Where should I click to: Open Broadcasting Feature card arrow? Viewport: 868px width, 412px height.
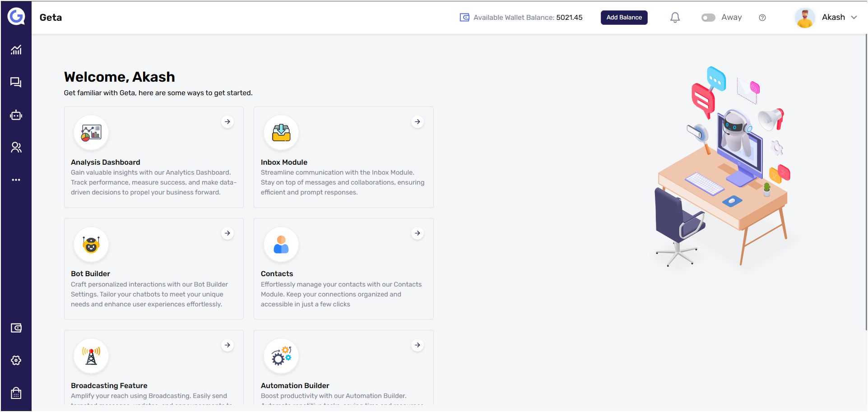click(227, 345)
